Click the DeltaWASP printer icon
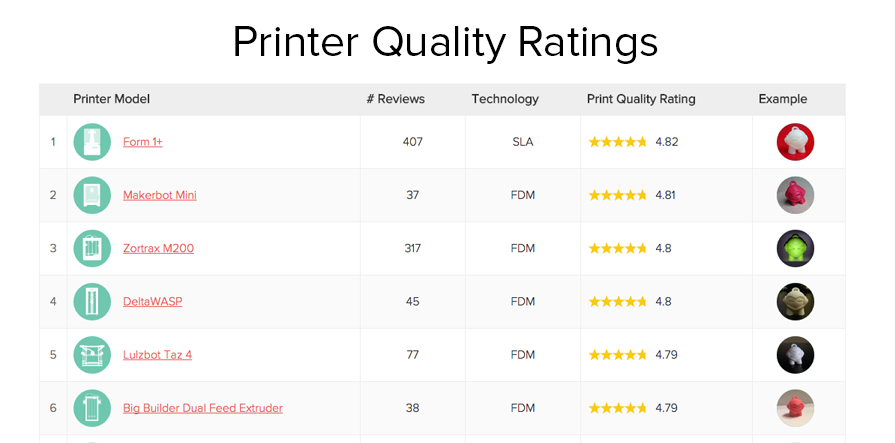This screenshot has height=443, width=895. (92, 301)
